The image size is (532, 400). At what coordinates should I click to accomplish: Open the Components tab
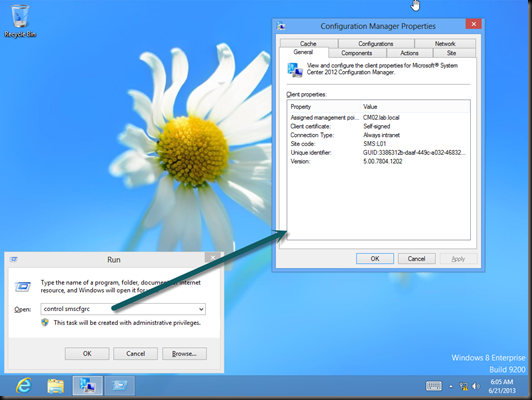click(x=357, y=53)
